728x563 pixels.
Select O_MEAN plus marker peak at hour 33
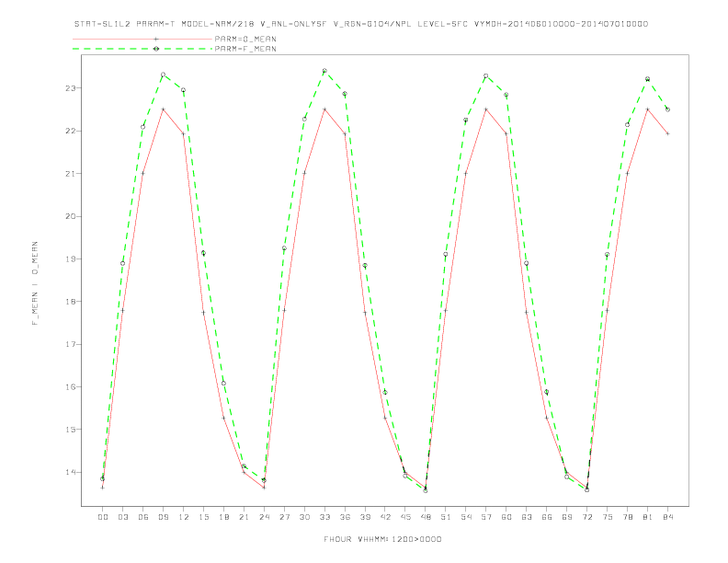tap(324, 109)
